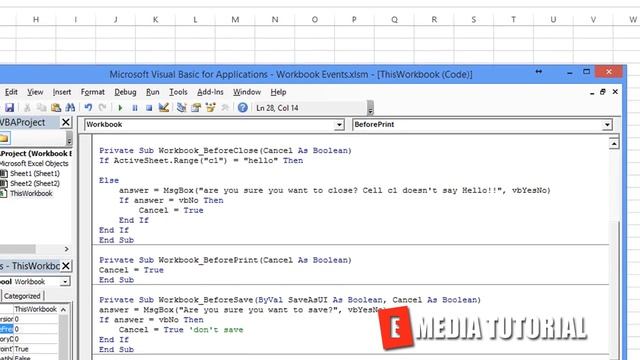Open the Debug menu
This screenshot has height=360, width=640.
[125, 92]
